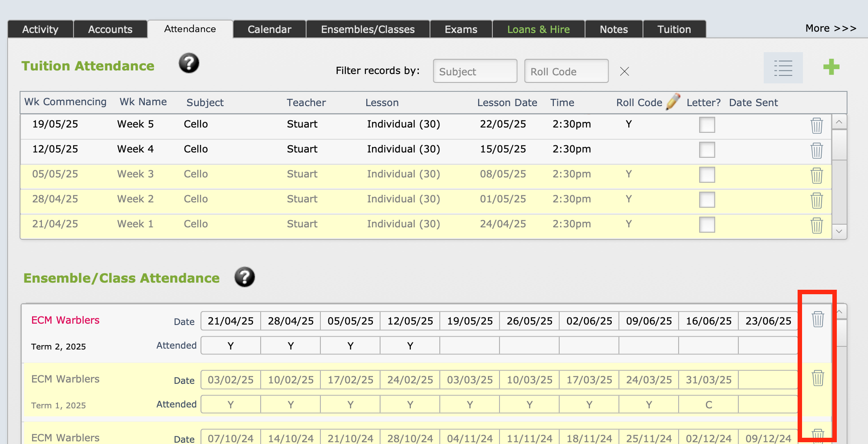This screenshot has width=868, height=444.
Task: Delete the Week 2 attendance row
Action: coord(817,200)
